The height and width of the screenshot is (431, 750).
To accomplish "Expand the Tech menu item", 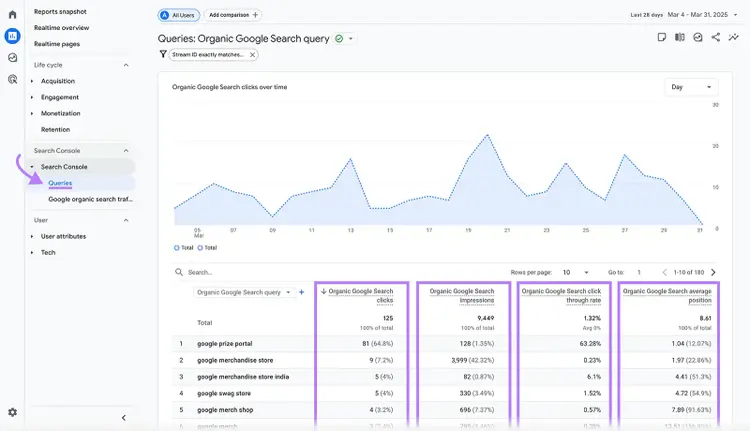I will [x=48, y=253].
